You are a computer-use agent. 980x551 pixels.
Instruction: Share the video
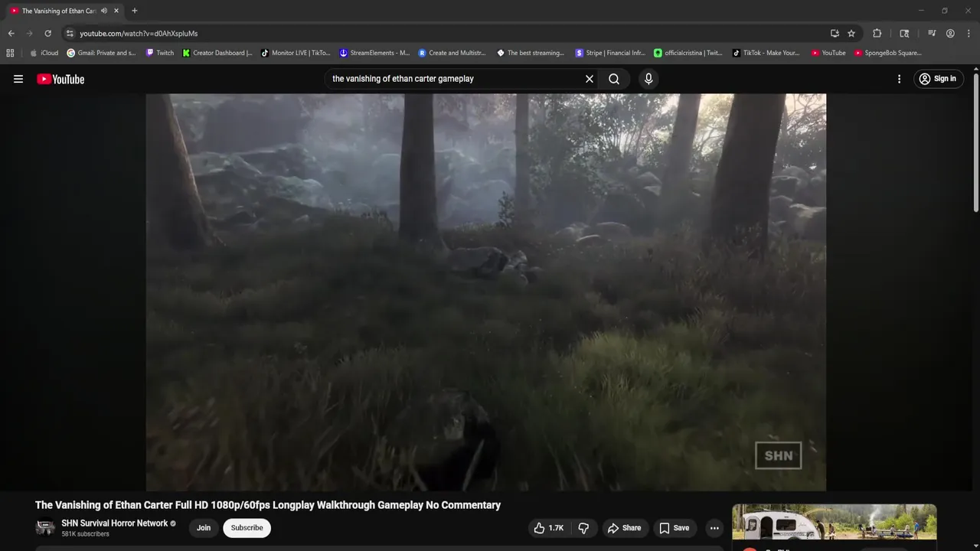[624, 528]
